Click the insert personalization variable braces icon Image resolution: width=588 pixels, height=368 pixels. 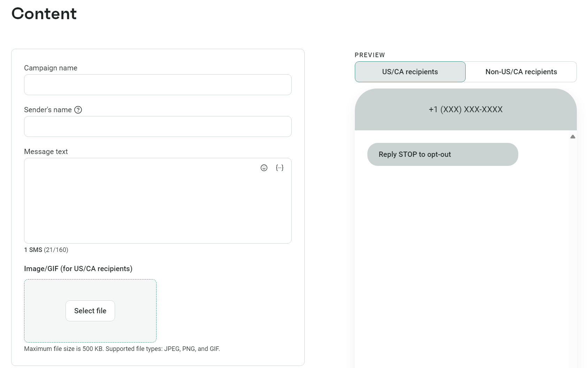(x=280, y=168)
